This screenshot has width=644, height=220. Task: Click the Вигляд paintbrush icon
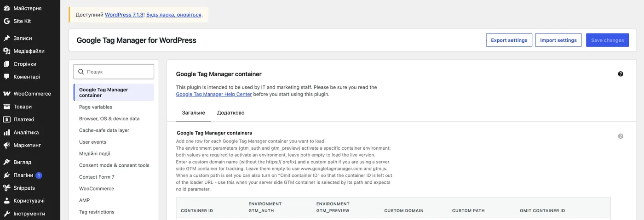tap(7, 162)
